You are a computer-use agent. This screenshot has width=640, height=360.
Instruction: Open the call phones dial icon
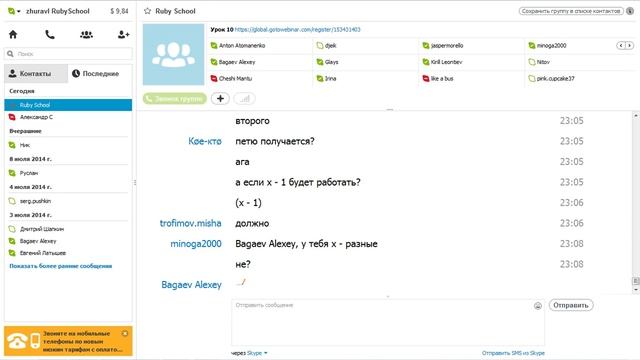click(50, 35)
